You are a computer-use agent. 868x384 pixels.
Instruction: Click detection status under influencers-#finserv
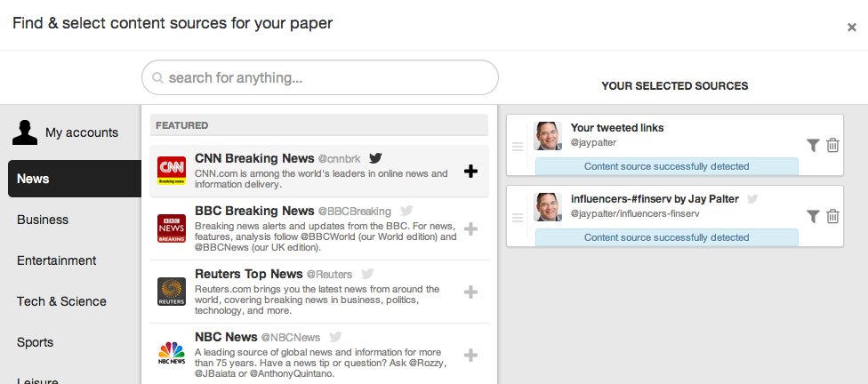coord(666,237)
